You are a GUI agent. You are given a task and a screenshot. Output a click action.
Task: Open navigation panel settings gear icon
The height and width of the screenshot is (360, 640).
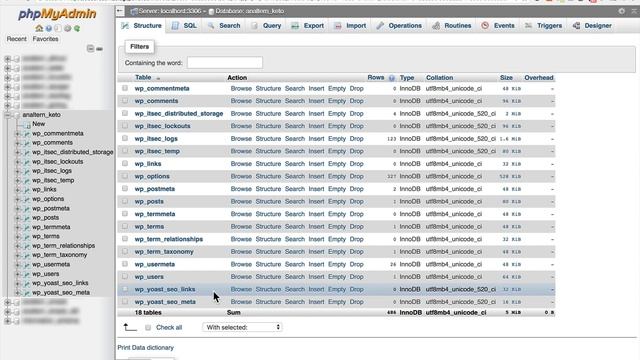67,29
